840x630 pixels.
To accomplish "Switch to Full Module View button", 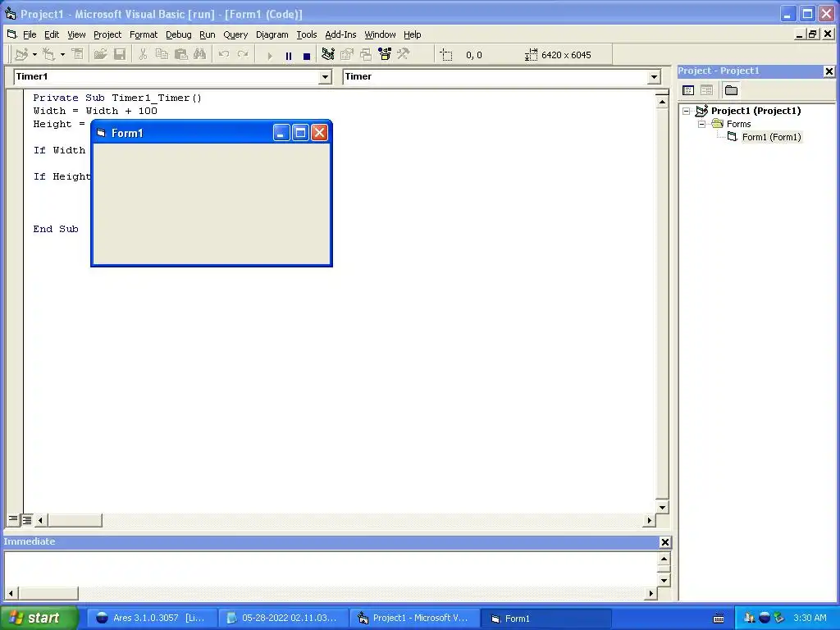I will [x=26, y=519].
